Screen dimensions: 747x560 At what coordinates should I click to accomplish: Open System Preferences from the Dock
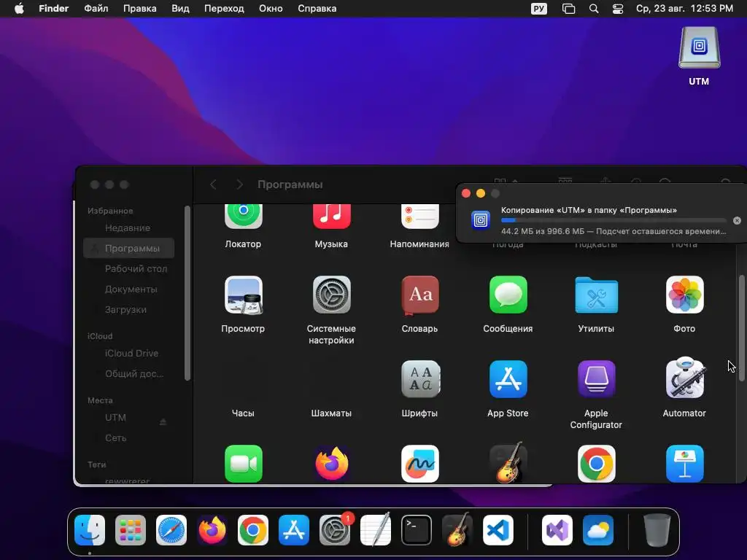[x=334, y=530]
